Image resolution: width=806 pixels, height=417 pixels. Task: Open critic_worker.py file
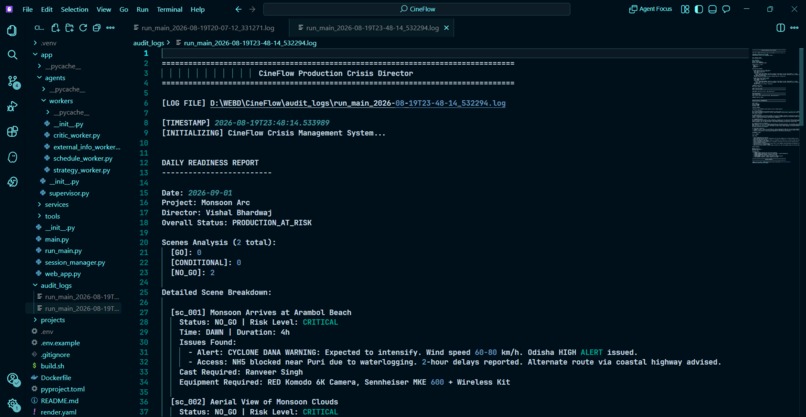tap(77, 135)
